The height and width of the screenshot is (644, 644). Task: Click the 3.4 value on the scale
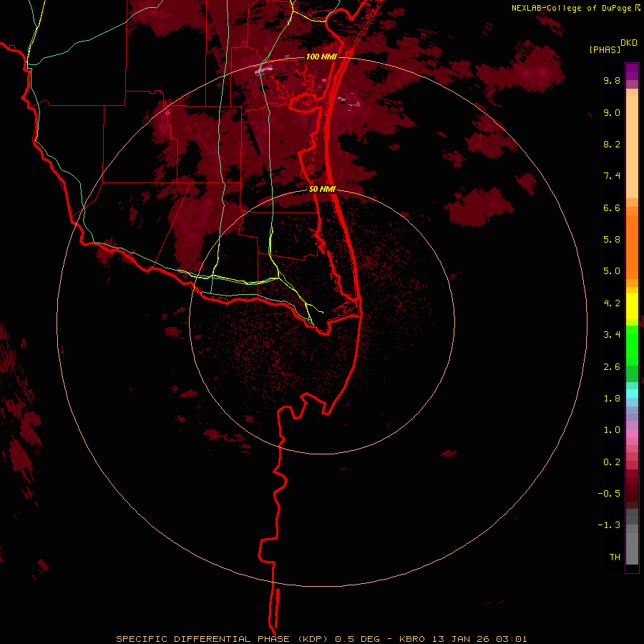612,335
